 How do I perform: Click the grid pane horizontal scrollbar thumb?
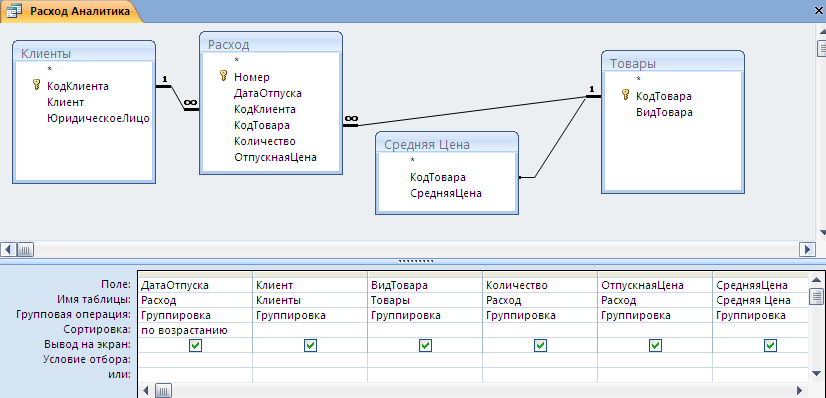(163, 391)
